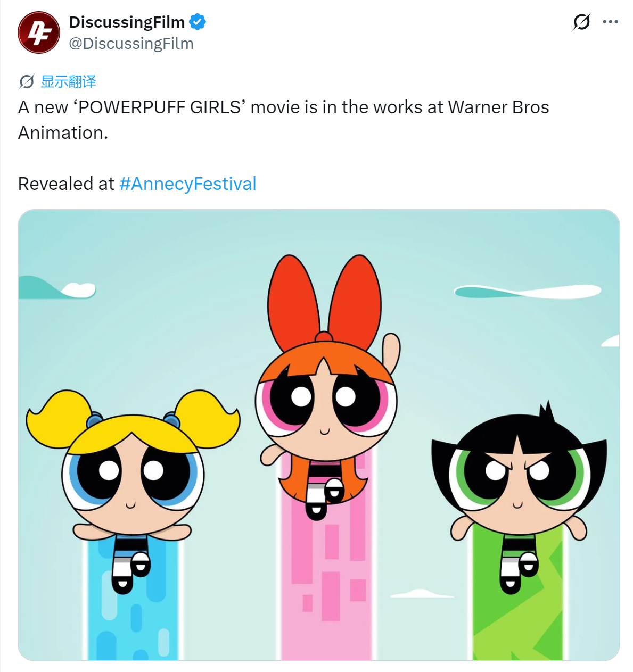Pick the green trail below Buttercup
633x672 pixels.
coord(519,596)
